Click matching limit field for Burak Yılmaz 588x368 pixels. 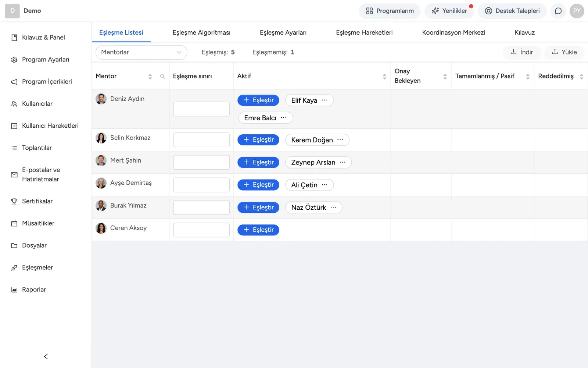(x=201, y=208)
